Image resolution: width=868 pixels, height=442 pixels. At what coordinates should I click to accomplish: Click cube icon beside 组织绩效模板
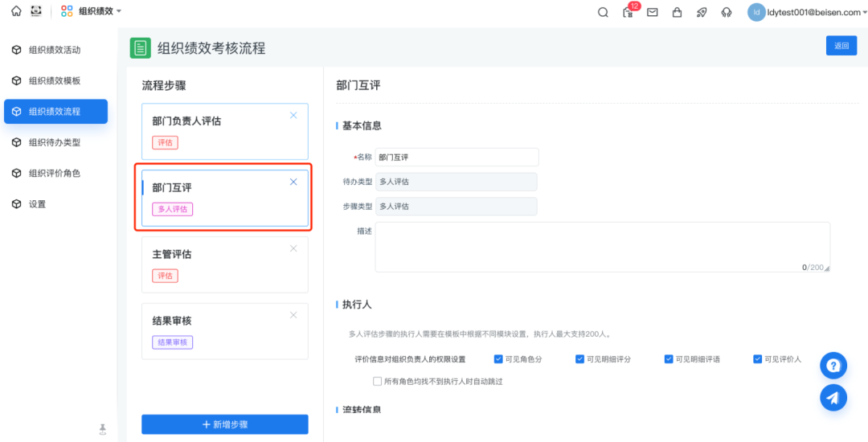click(x=17, y=81)
